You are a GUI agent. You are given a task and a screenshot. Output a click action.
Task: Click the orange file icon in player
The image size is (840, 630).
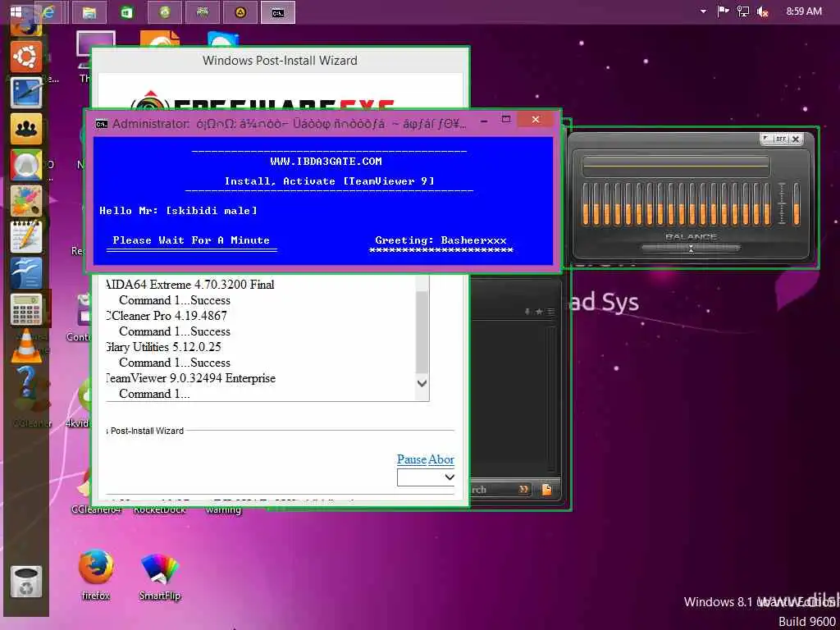546,489
